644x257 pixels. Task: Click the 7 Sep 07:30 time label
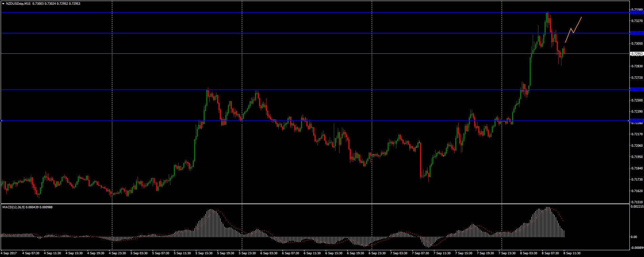click(421, 253)
